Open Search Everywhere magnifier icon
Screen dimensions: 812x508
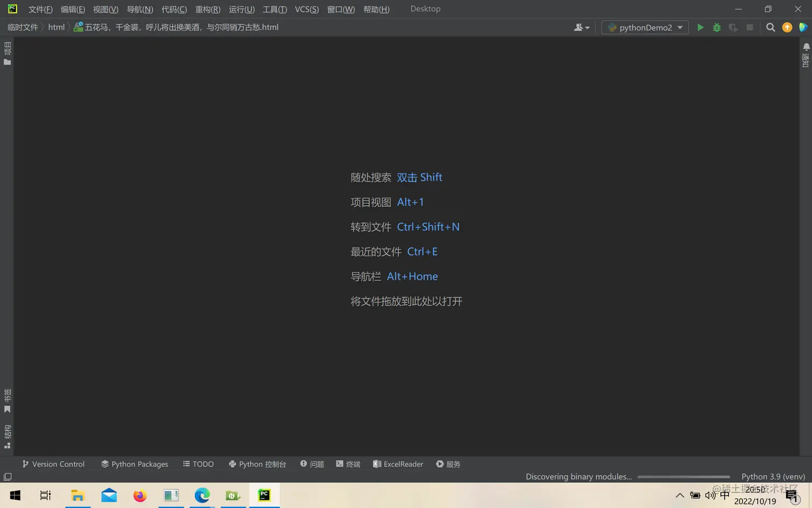pos(771,27)
